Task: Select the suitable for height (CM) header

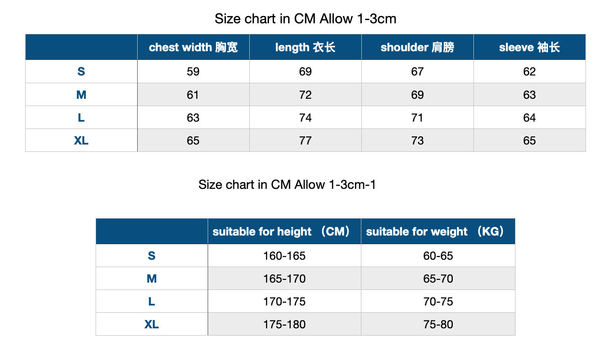Action: pos(284,231)
